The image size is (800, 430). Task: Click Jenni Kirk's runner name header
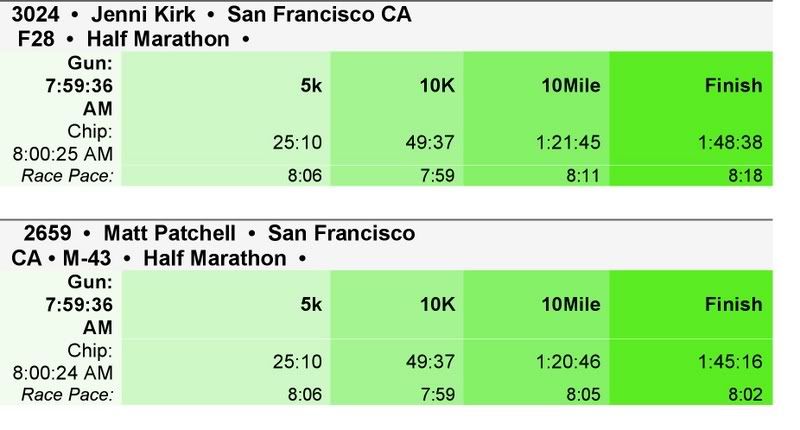coord(143,14)
